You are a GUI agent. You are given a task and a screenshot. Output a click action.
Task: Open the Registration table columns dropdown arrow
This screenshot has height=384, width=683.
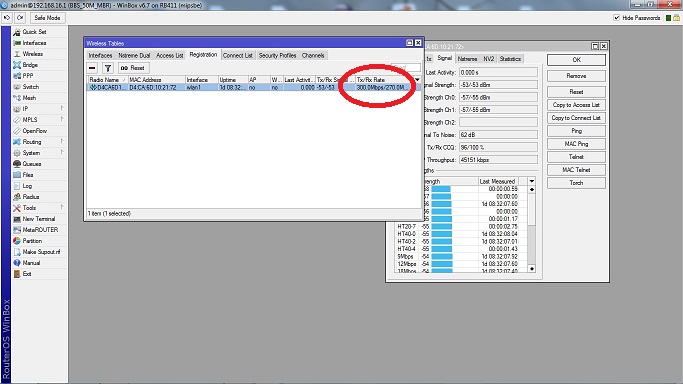(417, 80)
